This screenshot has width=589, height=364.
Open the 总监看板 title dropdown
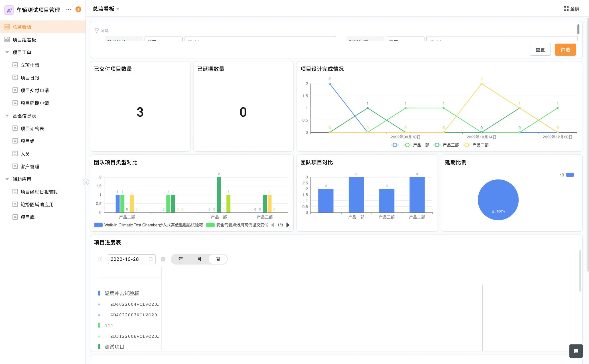tap(118, 9)
